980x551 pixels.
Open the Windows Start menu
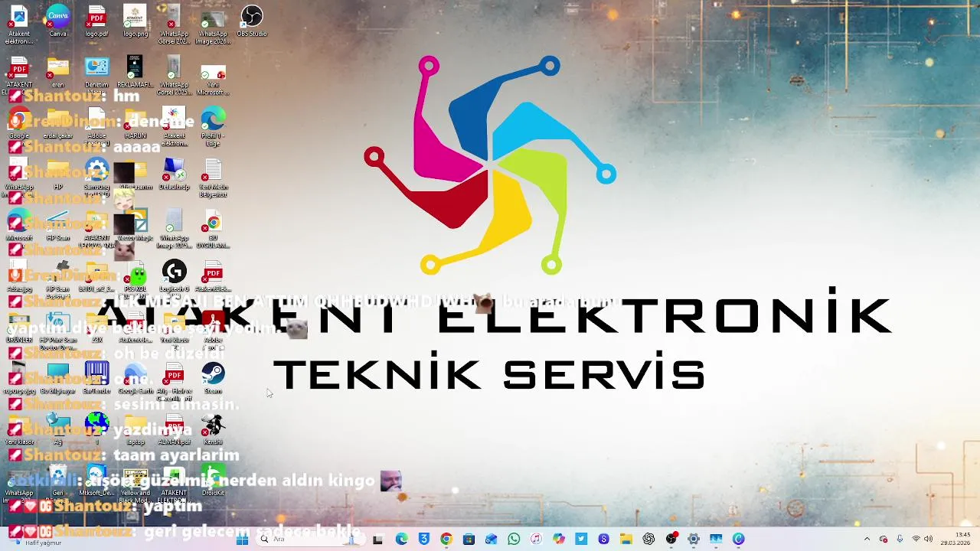(242, 540)
